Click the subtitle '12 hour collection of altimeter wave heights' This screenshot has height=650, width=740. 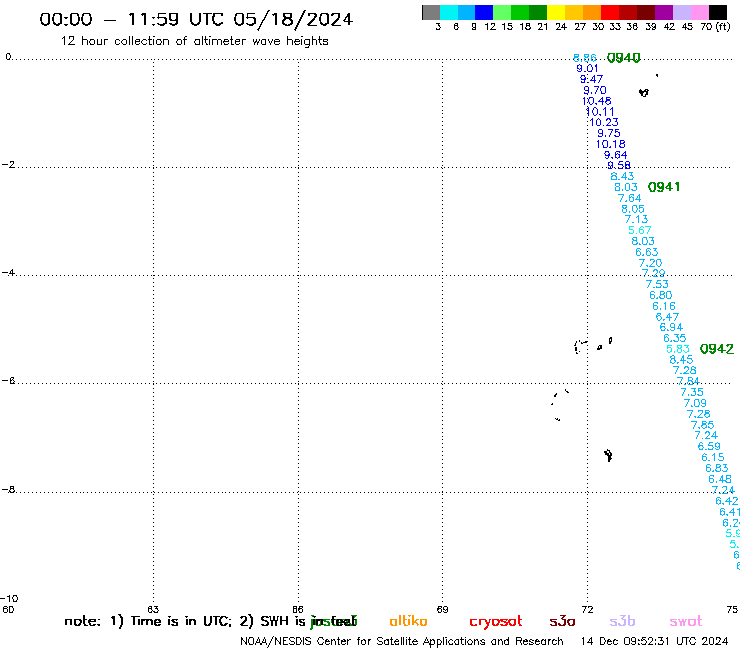pyautogui.click(x=194, y=41)
